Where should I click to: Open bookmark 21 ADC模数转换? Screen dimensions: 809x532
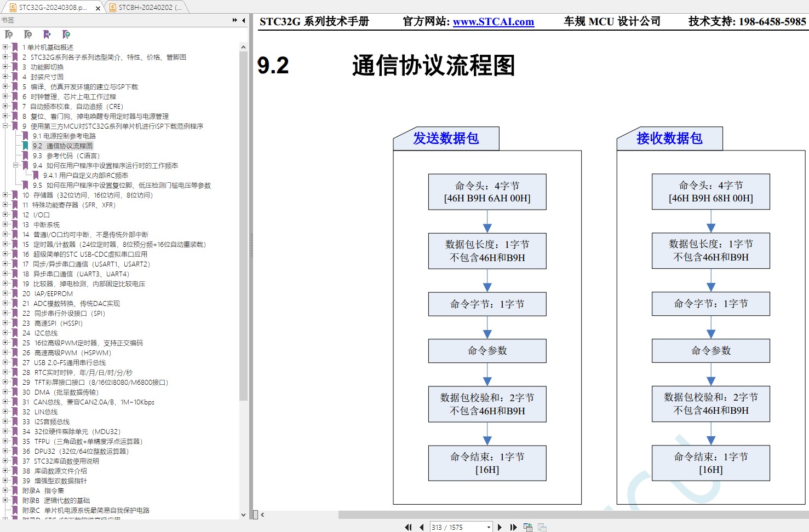click(71, 303)
